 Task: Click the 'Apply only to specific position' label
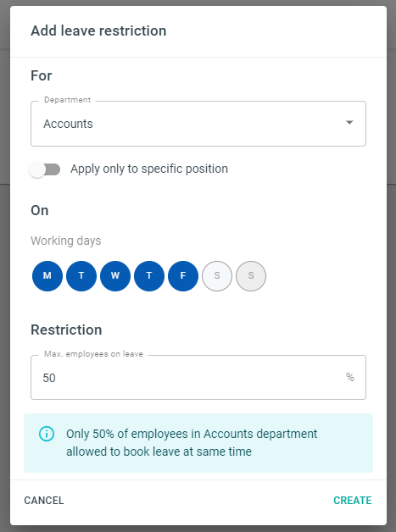pyautogui.click(x=149, y=169)
